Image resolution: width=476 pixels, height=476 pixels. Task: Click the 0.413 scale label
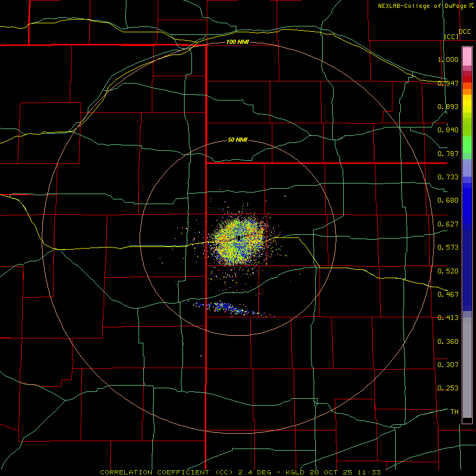tap(448, 318)
